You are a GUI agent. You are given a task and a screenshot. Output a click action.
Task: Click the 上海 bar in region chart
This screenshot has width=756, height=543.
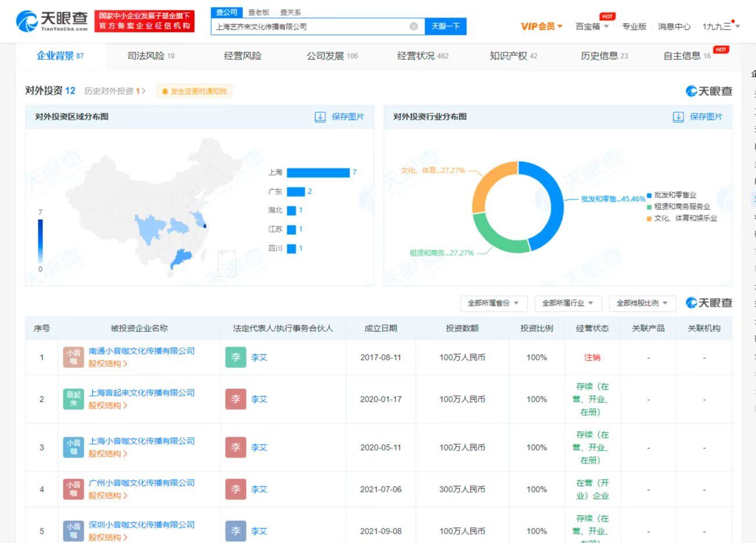(318, 173)
